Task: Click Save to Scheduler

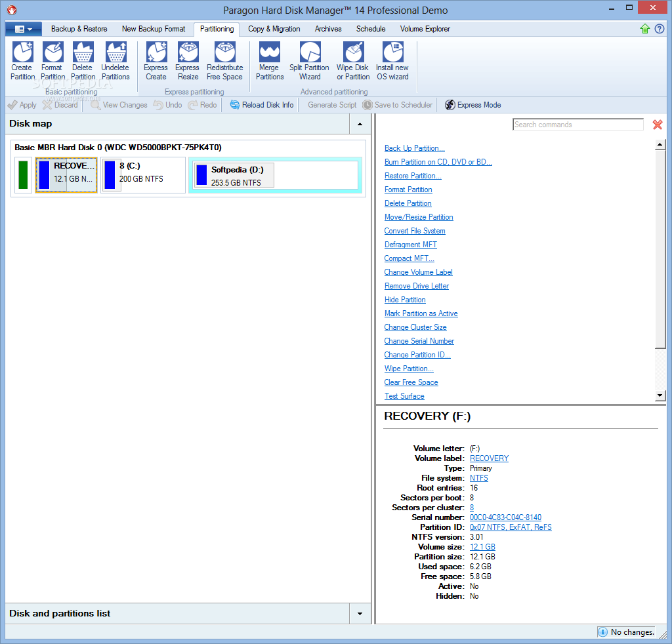Action: (398, 105)
